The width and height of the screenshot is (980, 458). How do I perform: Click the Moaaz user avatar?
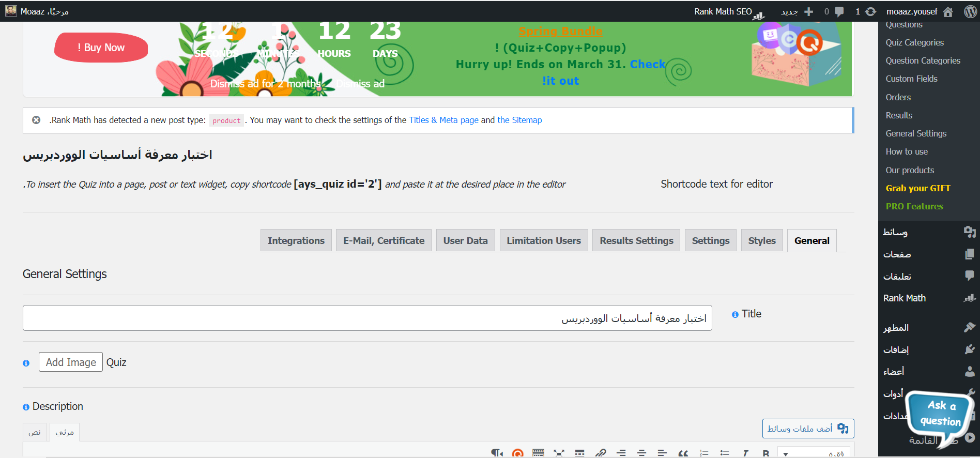coord(11,11)
